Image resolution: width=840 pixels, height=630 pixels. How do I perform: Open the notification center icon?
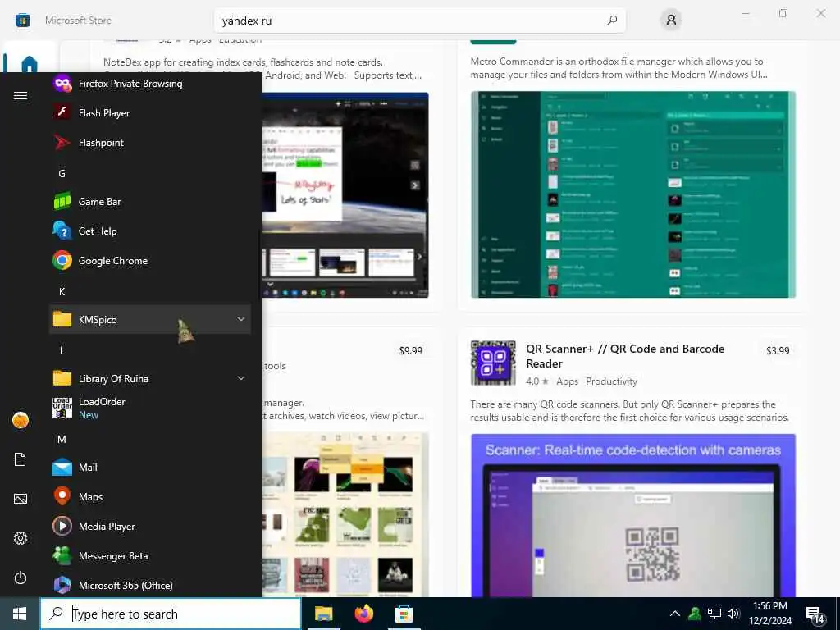(x=815, y=614)
